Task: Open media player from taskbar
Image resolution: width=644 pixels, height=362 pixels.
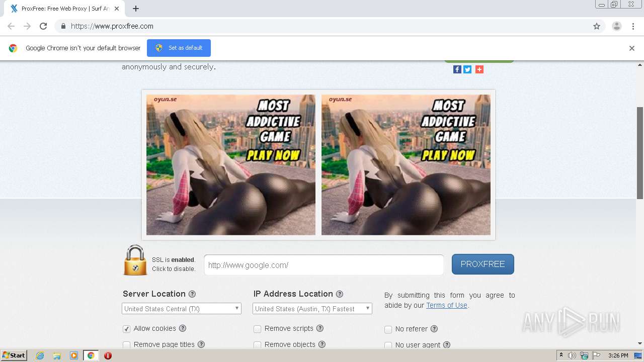Action: coord(74,355)
